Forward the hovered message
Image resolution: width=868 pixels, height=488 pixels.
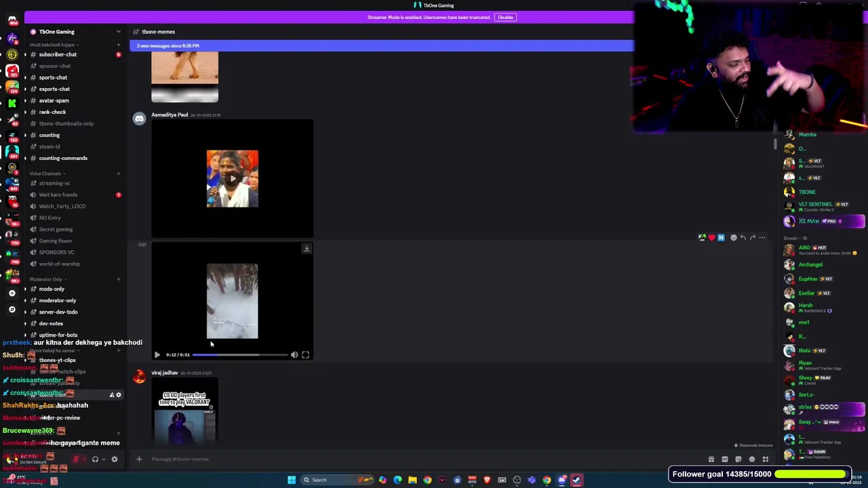(752, 238)
